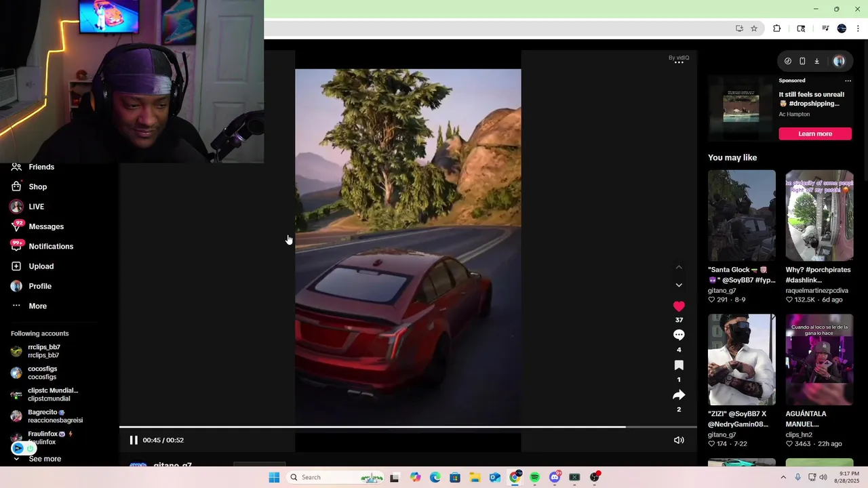Go to the previous video arrow

pyautogui.click(x=679, y=267)
